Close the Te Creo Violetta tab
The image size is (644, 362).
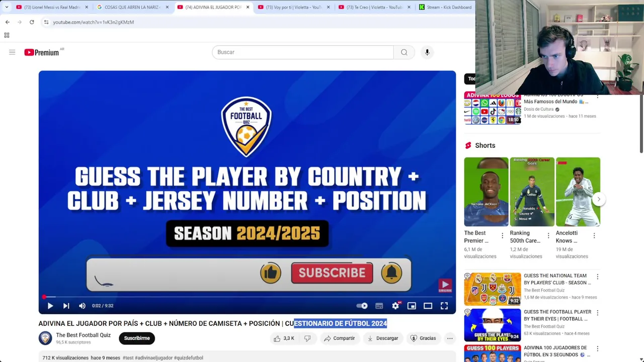tap(409, 7)
